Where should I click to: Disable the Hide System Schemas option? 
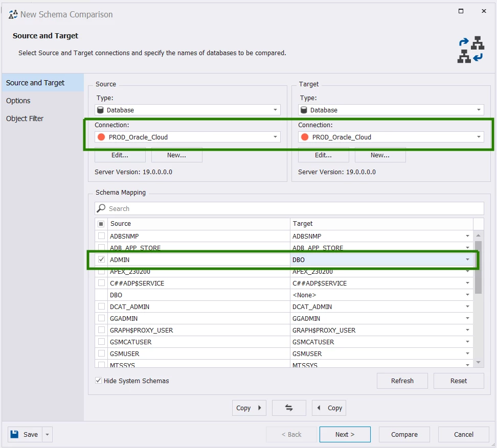click(x=99, y=381)
